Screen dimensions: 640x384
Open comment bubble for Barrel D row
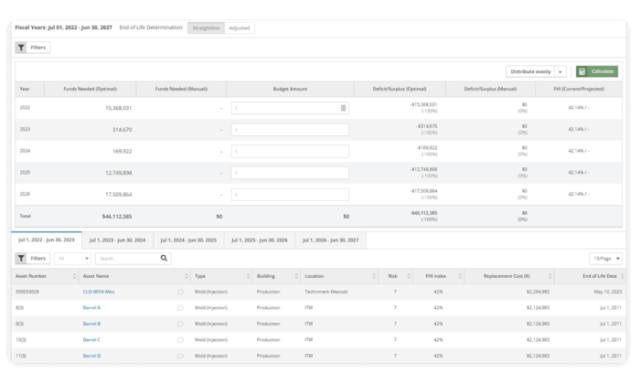click(x=180, y=356)
